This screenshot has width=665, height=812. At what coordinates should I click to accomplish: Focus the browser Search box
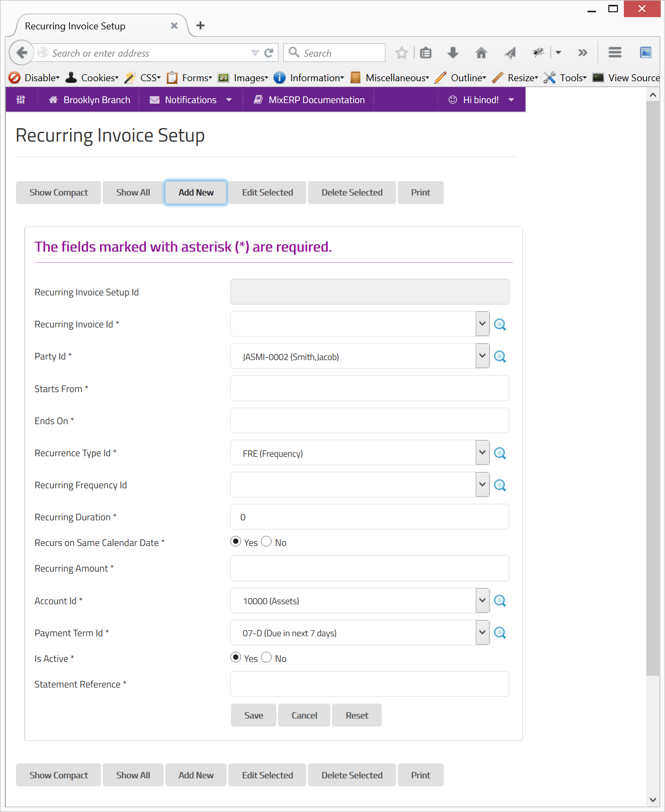(334, 53)
